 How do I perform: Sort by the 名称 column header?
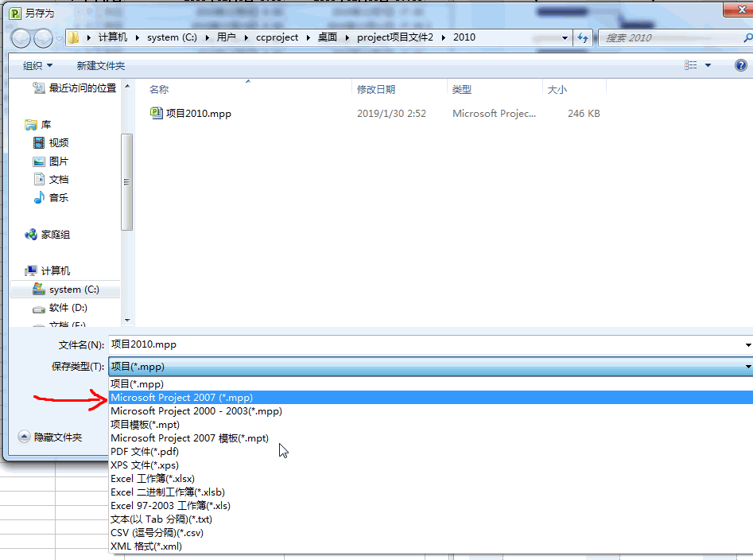(x=159, y=89)
